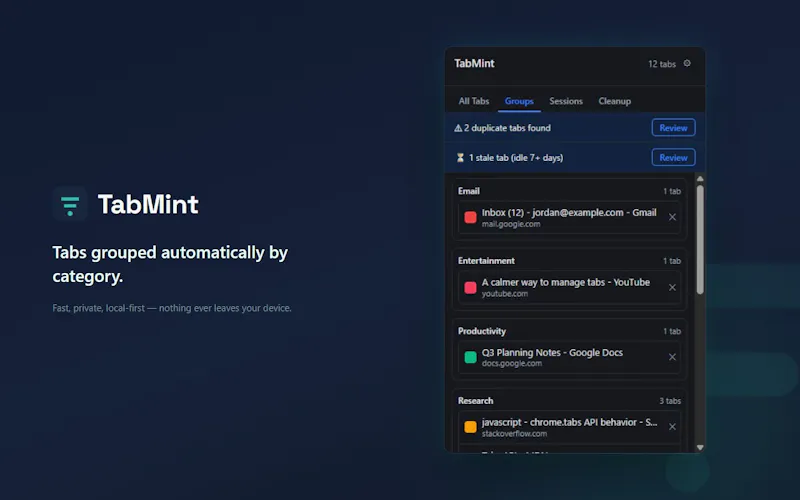Click the orange stackoverflow favicon
Image resolution: width=800 pixels, height=500 pixels.
(x=470, y=427)
